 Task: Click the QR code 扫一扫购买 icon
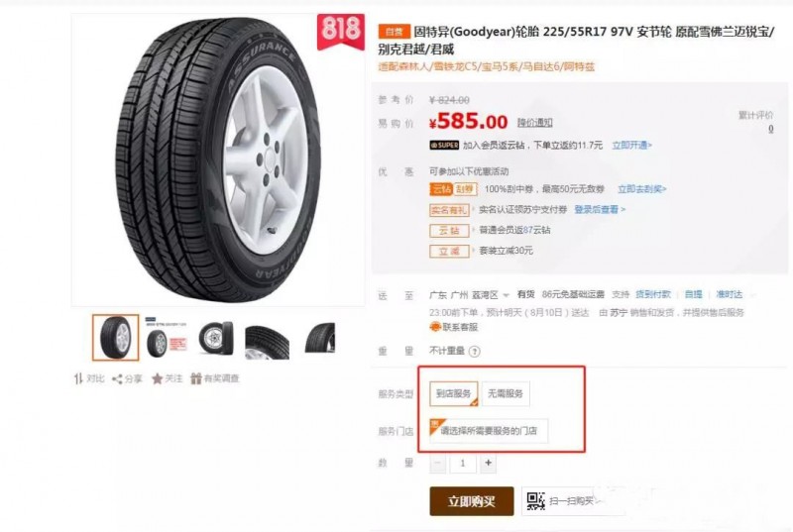535,500
